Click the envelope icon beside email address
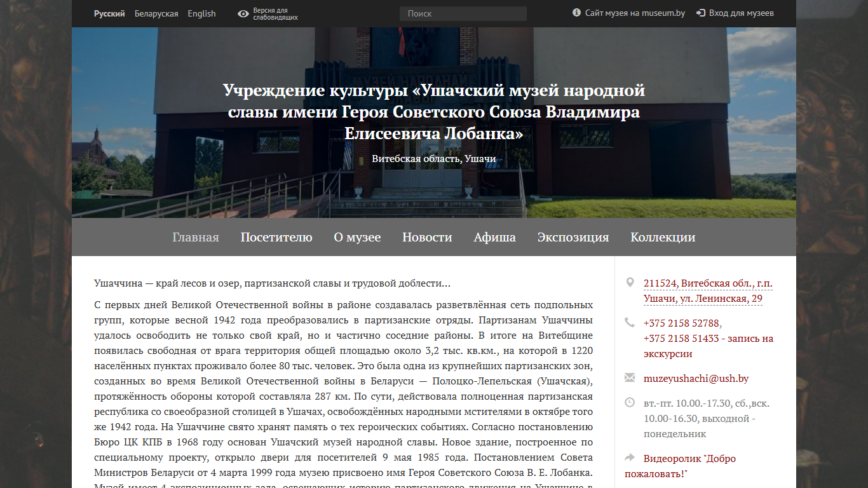Viewport: 868px width, 488px height. (x=630, y=378)
